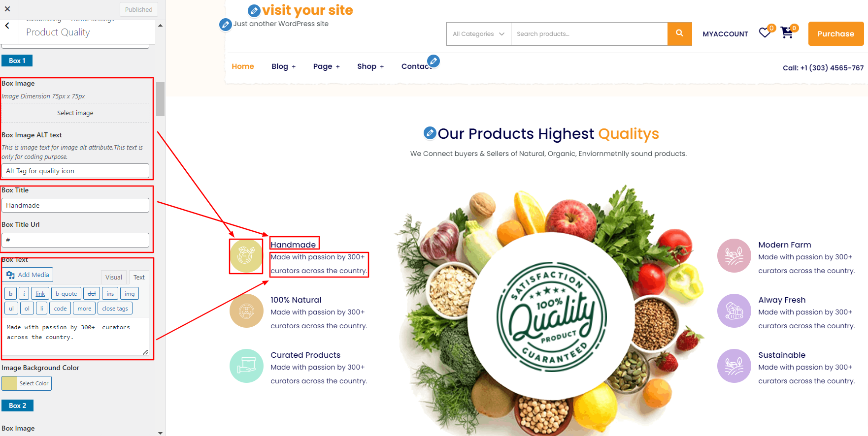This screenshot has height=436, width=868.
Task: Switch editor to the Visual tab
Action: coord(114,277)
